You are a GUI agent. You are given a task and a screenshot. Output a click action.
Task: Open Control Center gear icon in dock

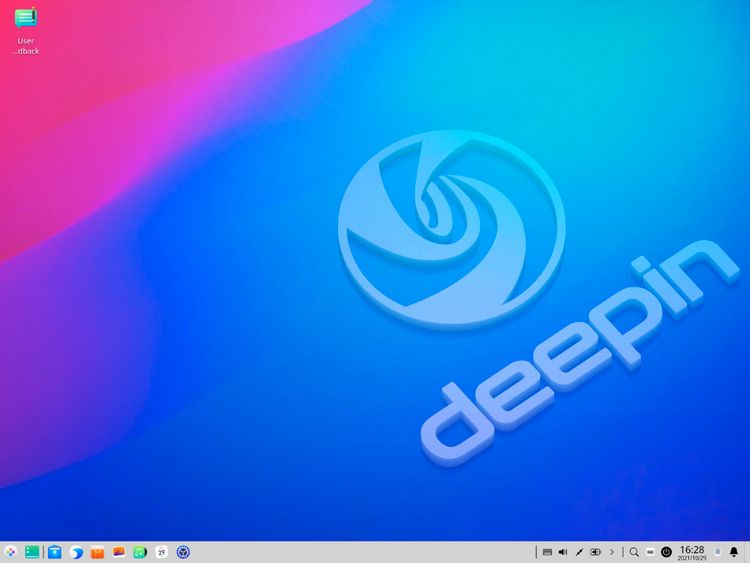tap(183, 552)
